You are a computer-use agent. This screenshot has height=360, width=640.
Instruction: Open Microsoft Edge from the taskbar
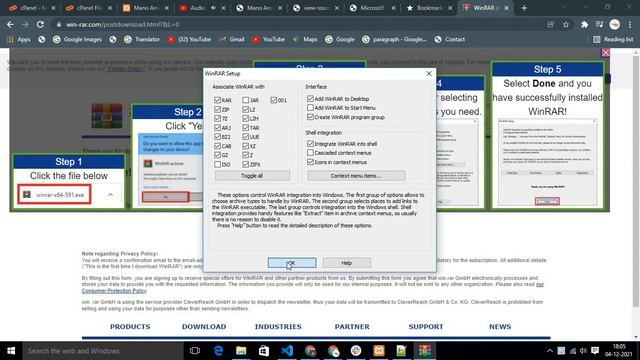218,351
